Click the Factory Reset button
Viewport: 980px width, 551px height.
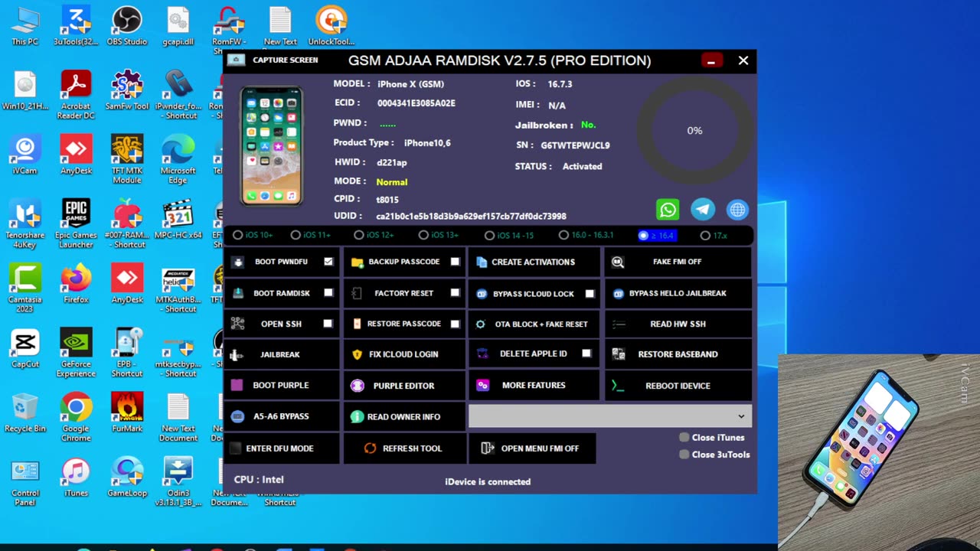tap(403, 293)
